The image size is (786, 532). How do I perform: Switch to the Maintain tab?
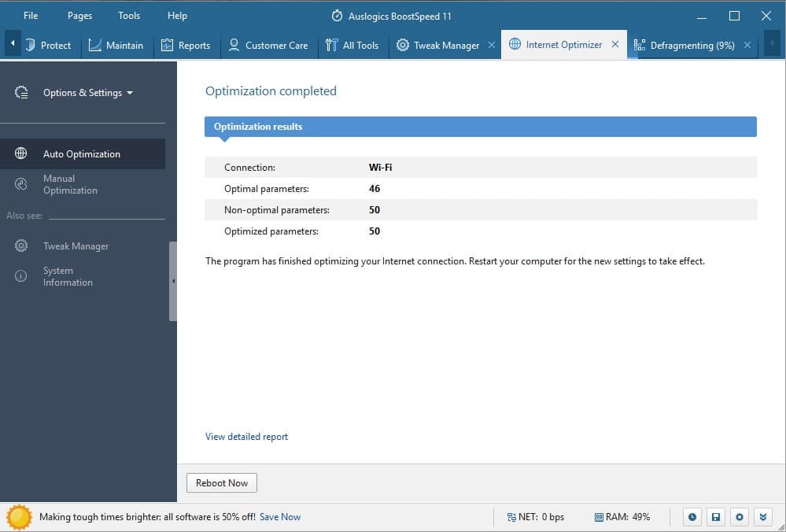116,45
